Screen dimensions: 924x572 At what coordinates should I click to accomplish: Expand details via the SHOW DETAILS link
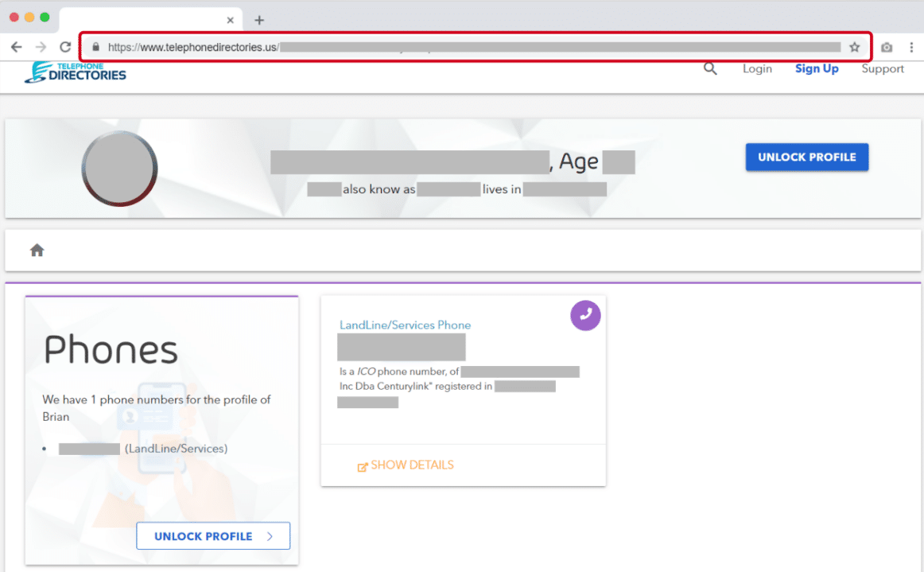pos(406,465)
